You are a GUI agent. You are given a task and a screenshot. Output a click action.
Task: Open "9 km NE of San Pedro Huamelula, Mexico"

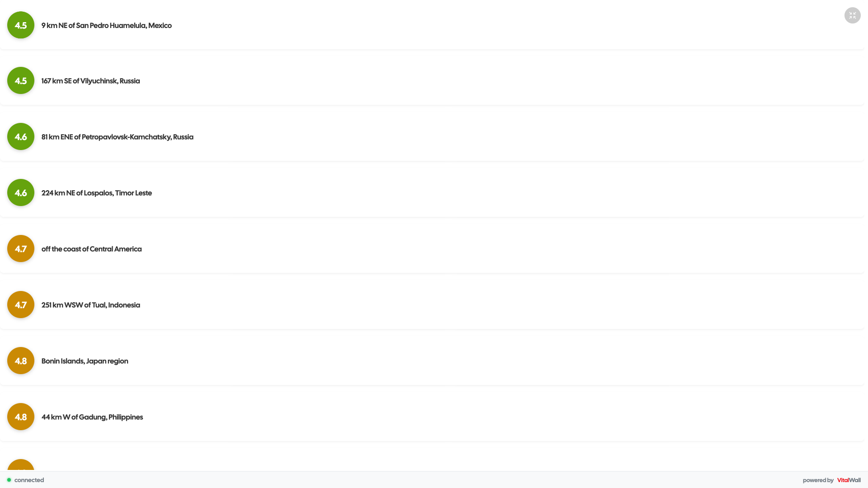pyautogui.click(x=106, y=26)
